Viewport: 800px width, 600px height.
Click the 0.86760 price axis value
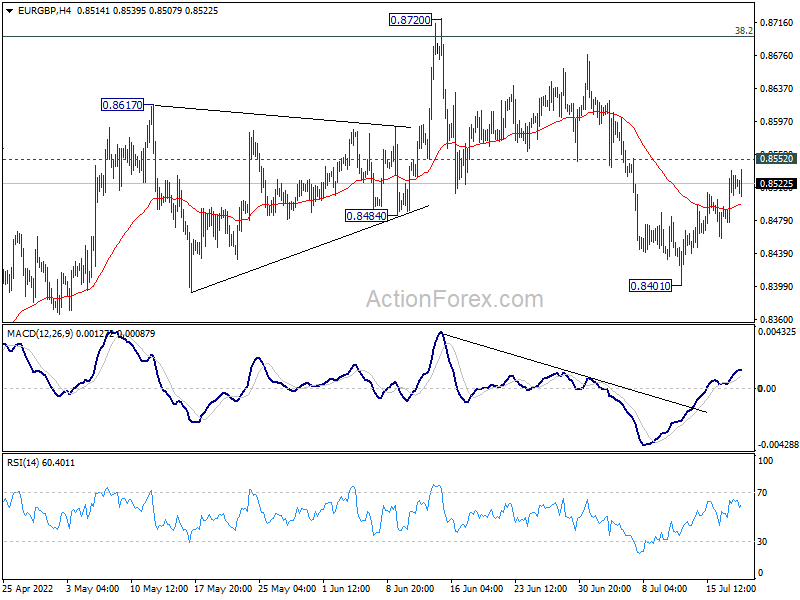click(x=777, y=55)
